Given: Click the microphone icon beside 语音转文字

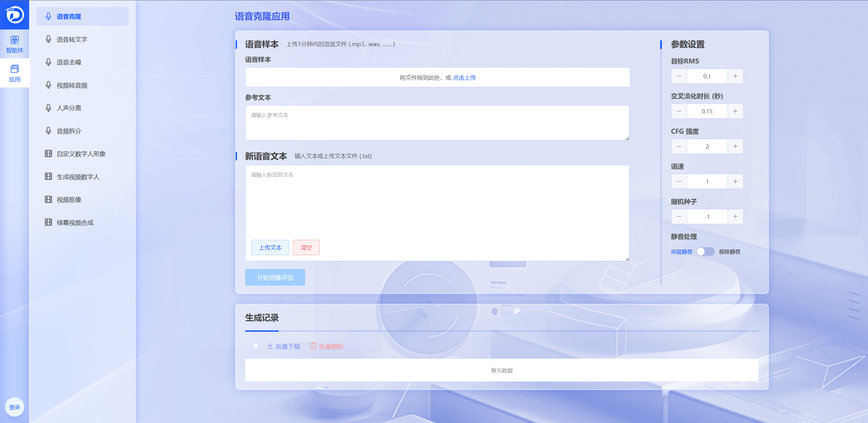Looking at the screenshot, I should 48,39.
